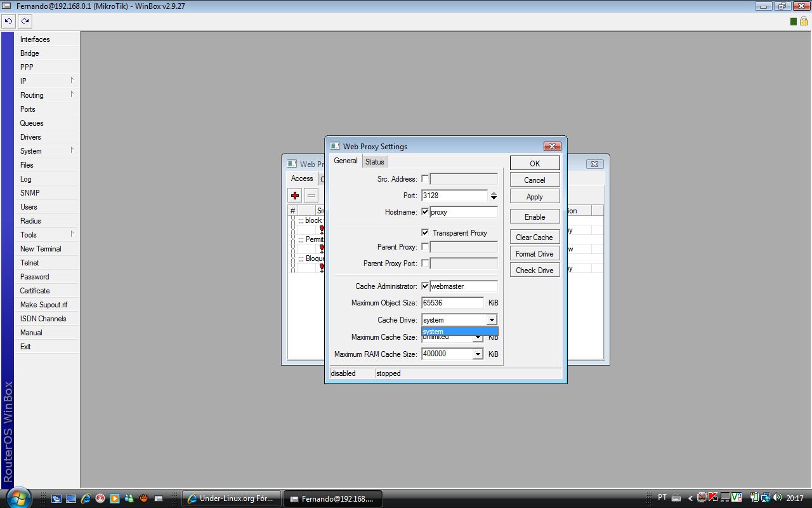Click the Web Proxy Settings title bar icon

point(335,146)
